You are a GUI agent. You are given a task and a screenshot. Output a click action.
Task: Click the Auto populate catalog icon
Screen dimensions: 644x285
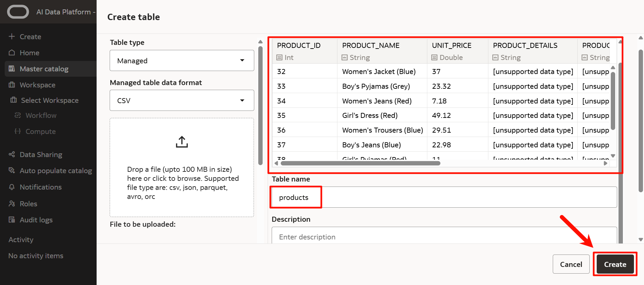(12, 170)
